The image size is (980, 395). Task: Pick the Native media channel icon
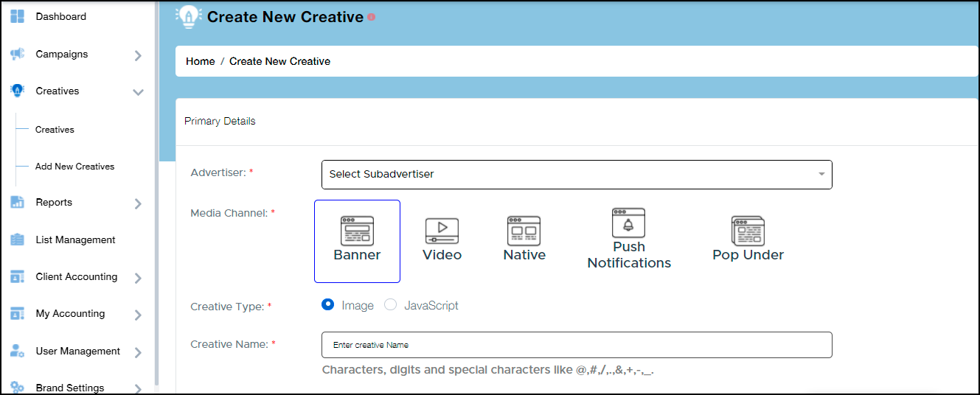(x=524, y=231)
